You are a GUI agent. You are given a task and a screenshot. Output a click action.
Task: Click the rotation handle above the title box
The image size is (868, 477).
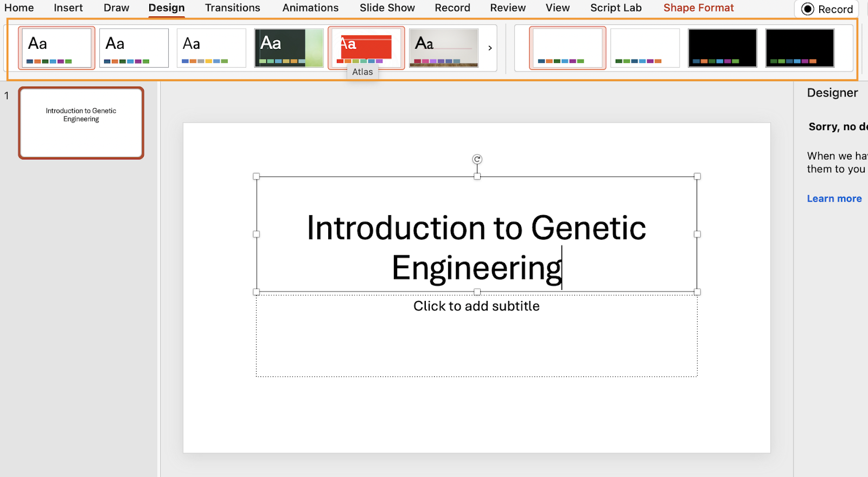477,159
